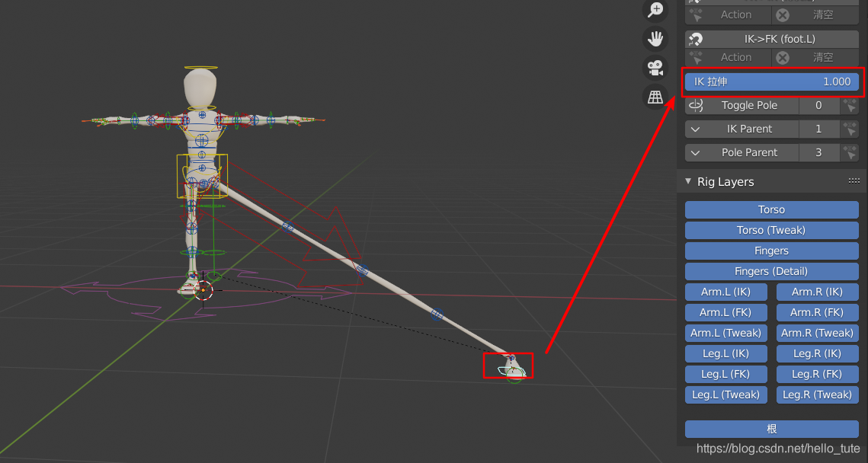The width and height of the screenshot is (868, 463).
Task: Toggle the Fingers (Detail) rig layer
Action: [772, 272]
